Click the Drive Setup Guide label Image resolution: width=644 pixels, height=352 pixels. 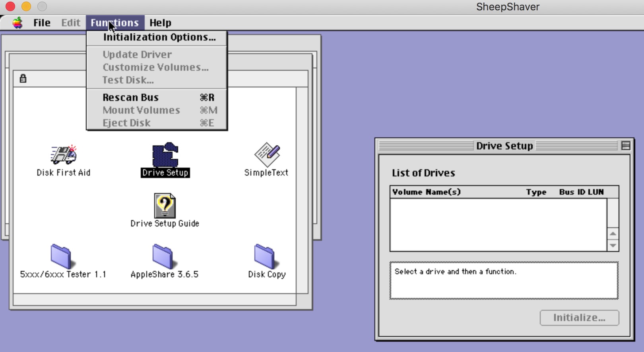coord(165,224)
